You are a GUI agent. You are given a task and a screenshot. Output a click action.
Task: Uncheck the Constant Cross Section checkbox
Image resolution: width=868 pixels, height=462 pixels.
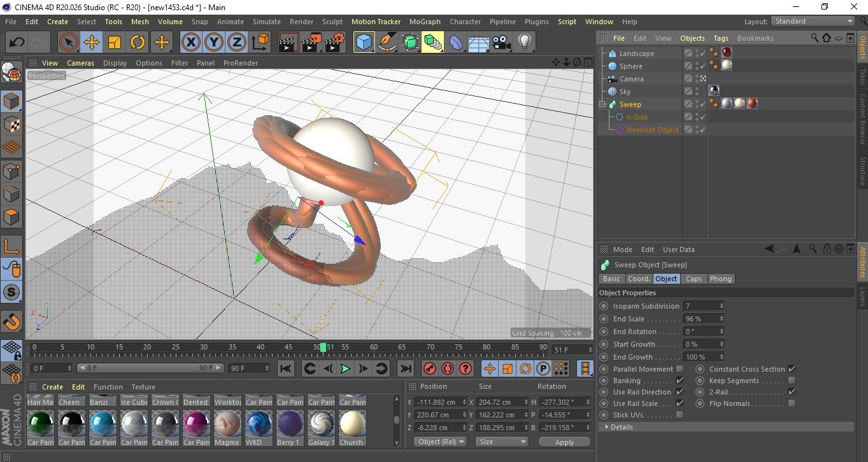pyautogui.click(x=792, y=369)
